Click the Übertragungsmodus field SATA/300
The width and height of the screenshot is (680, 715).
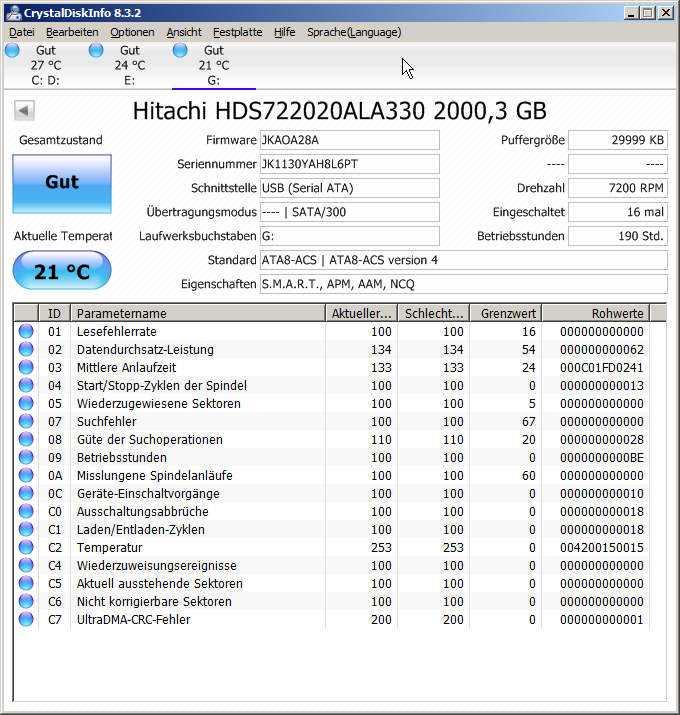pos(350,212)
